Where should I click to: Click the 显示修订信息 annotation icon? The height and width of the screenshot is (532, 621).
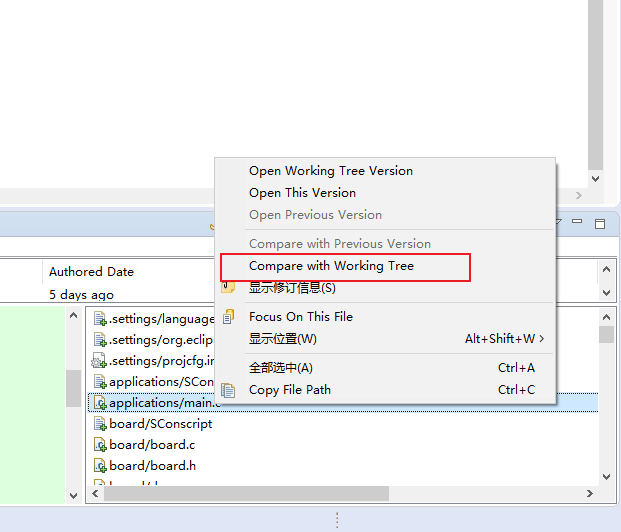point(228,287)
